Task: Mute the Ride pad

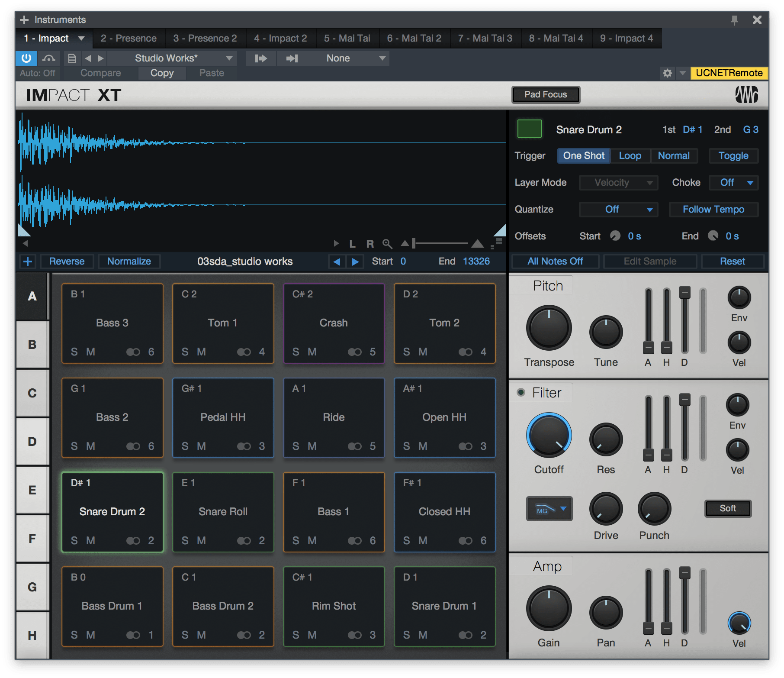Action: click(312, 446)
